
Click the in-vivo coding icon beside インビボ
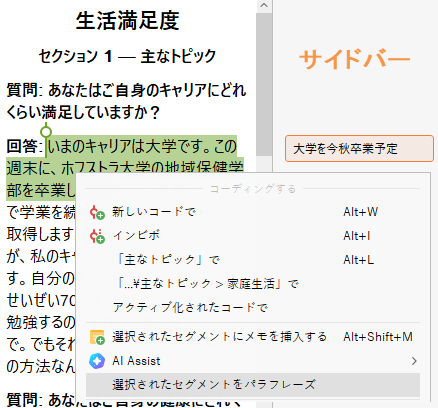[x=97, y=236]
